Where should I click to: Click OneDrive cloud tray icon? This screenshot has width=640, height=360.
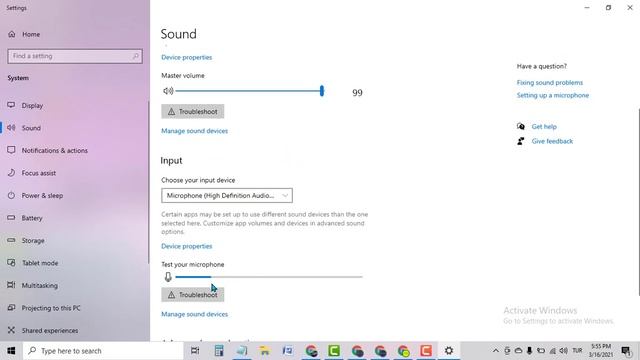(x=518, y=351)
